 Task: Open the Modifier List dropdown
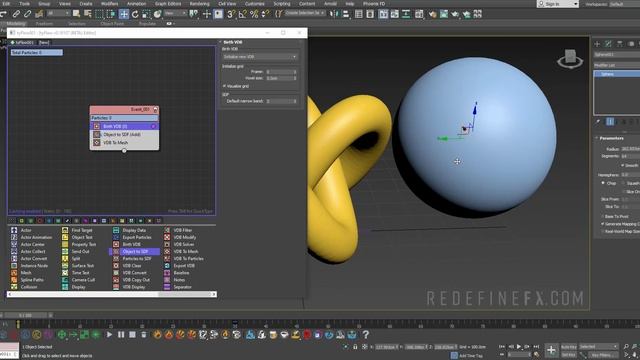click(617, 65)
